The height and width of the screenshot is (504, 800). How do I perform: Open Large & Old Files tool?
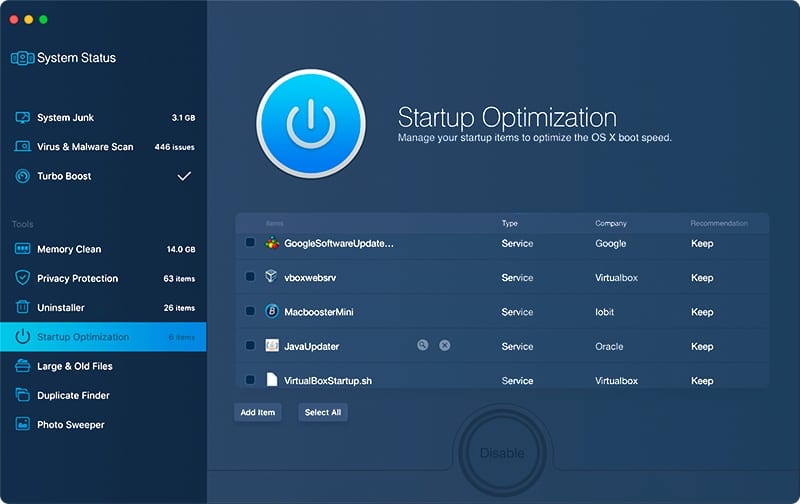coord(103,366)
